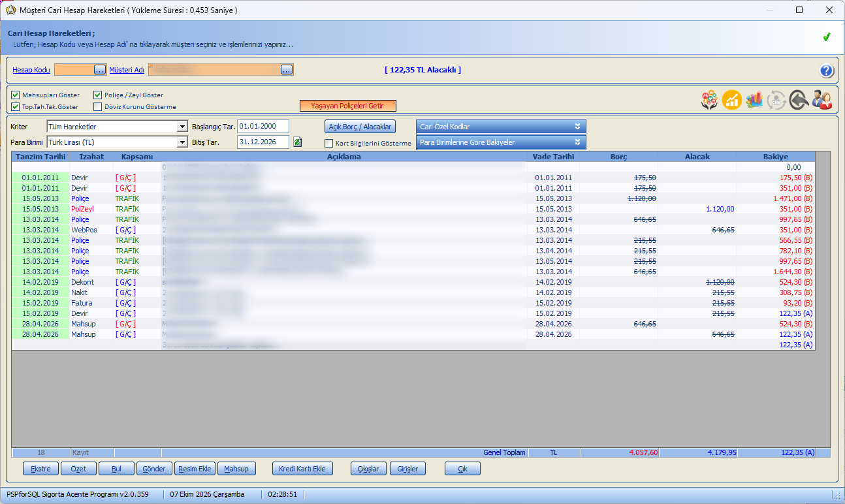The image size is (845, 504).
Task: Click the Açık Borç / Alacaklar button
Action: coord(360,127)
